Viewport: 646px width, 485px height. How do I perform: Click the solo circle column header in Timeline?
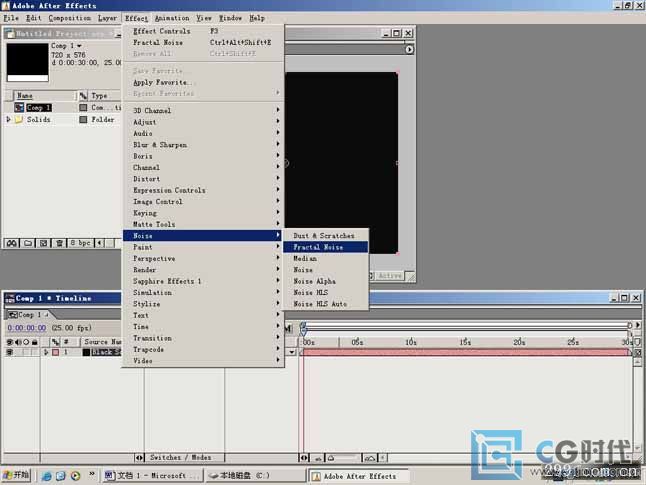[26, 342]
